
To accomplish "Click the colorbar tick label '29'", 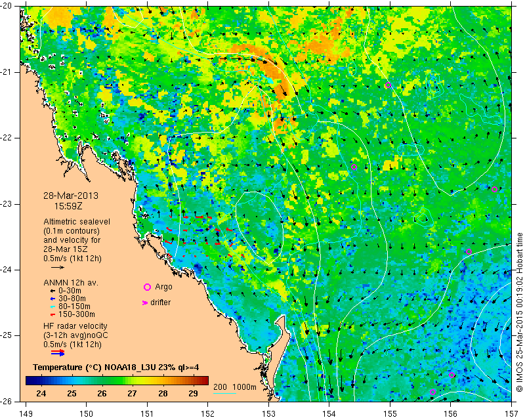I will tap(193, 393).
